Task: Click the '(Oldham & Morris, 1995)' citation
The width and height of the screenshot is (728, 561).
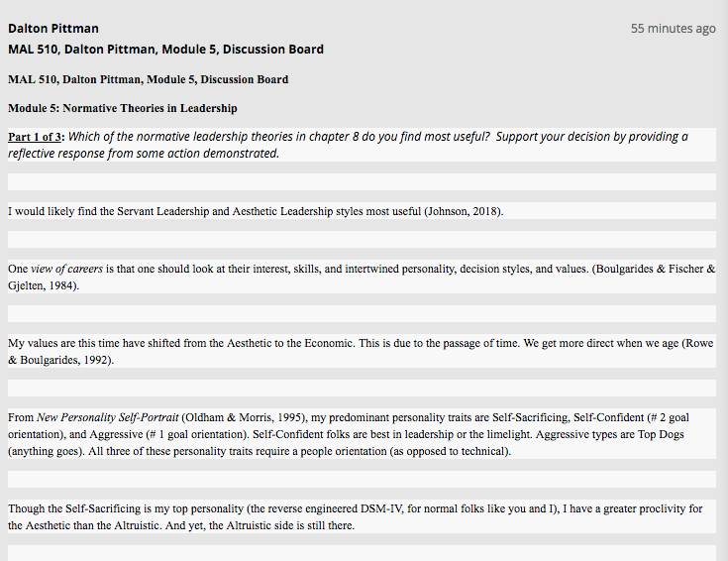Action: point(244,417)
